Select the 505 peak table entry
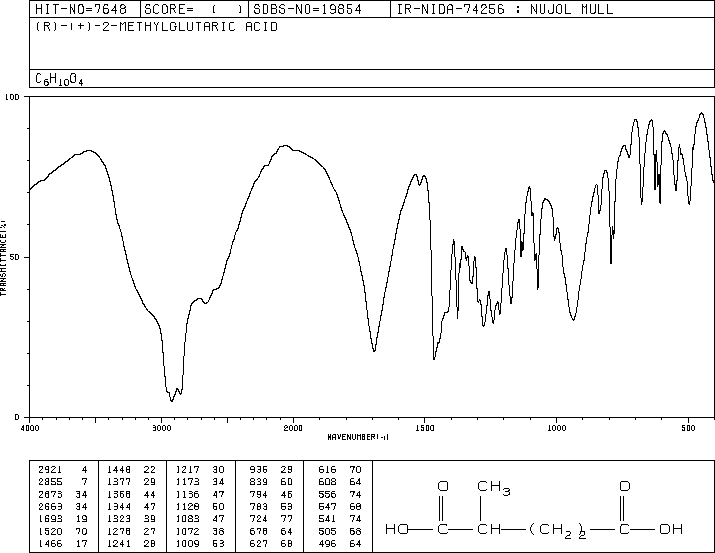This screenshot has width=715, height=553. (x=340, y=531)
